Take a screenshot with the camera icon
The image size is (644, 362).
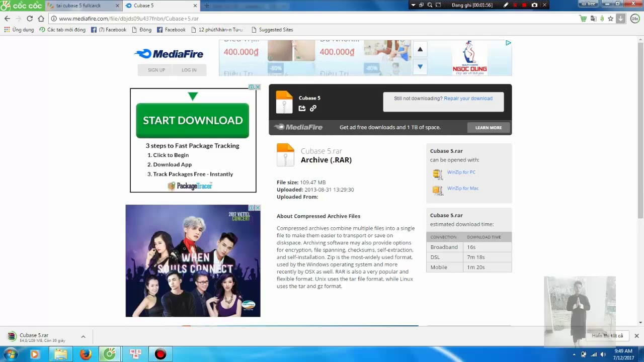[x=534, y=5]
